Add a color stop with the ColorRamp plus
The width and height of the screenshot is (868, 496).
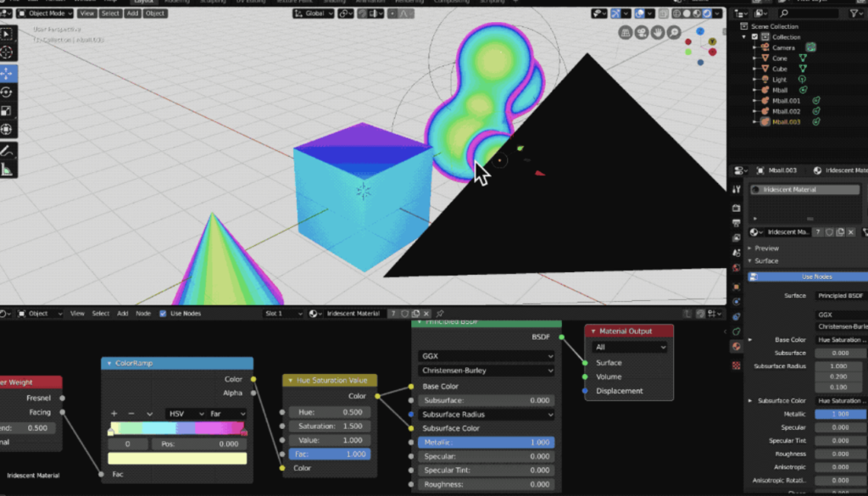(x=114, y=413)
